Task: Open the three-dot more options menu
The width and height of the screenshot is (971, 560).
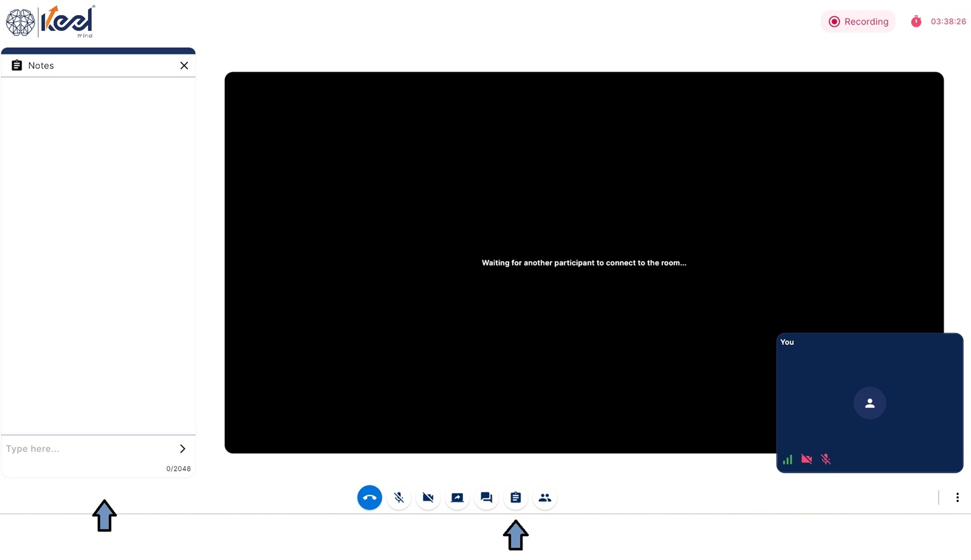Action: tap(957, 497)
